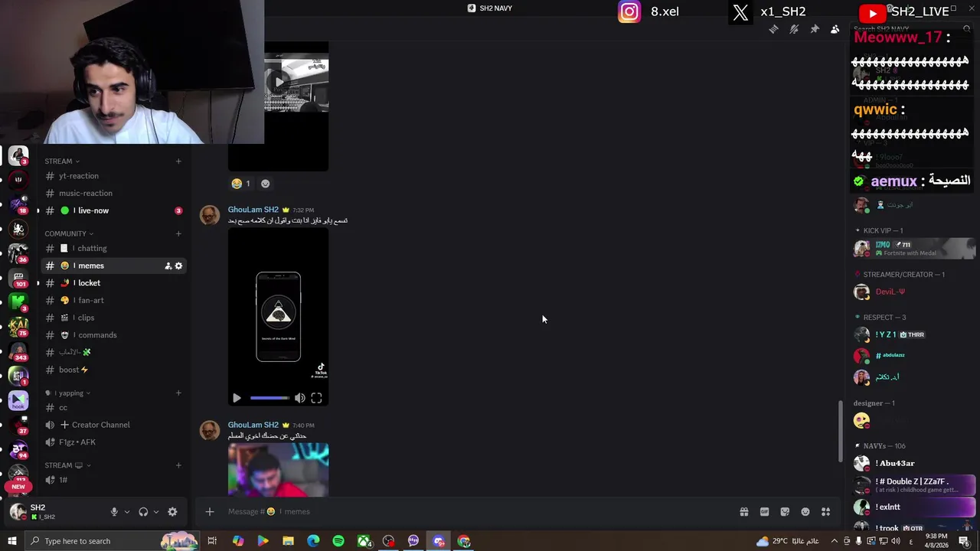Open Windows Start menu
The width and height of the screenshot is (980, 551).
click(x=11, y=541)
